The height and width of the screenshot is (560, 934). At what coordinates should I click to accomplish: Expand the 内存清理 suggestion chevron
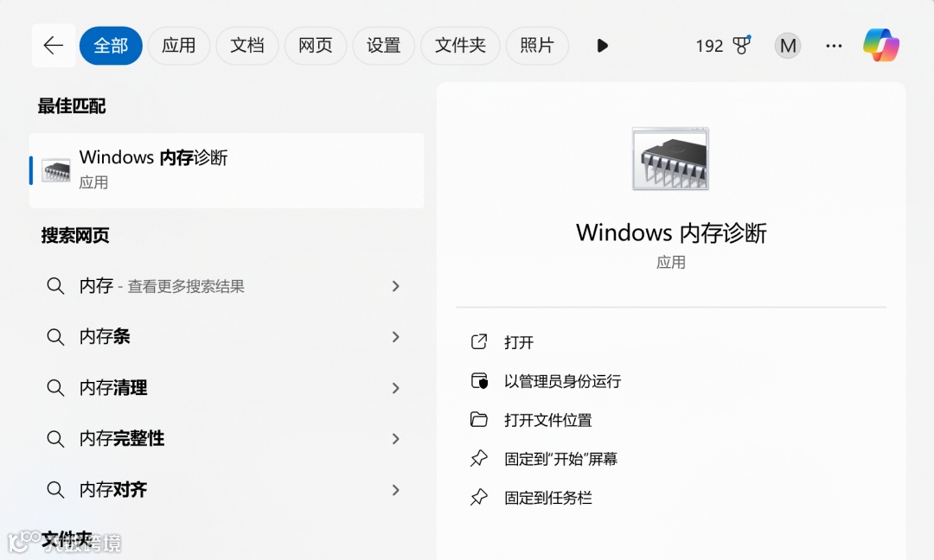point(395,388)
